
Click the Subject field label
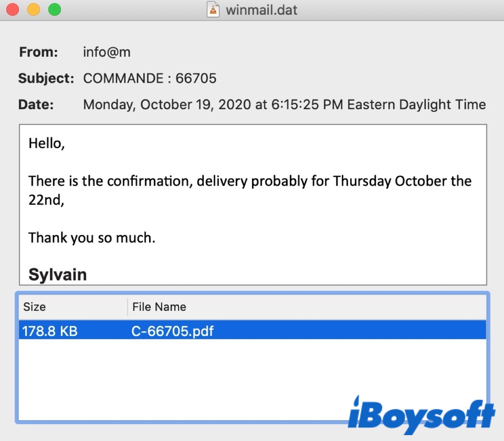coord(46,78)
